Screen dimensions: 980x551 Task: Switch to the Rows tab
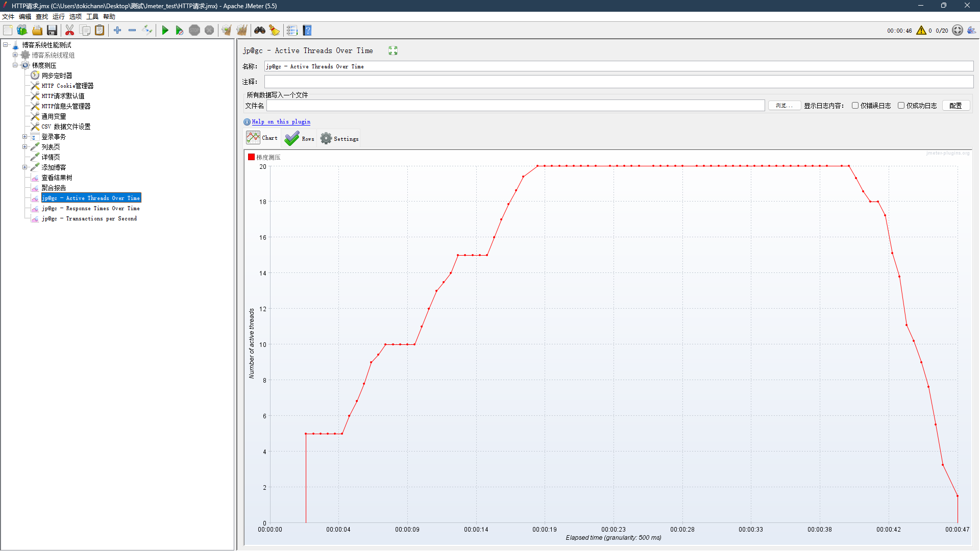299,138
